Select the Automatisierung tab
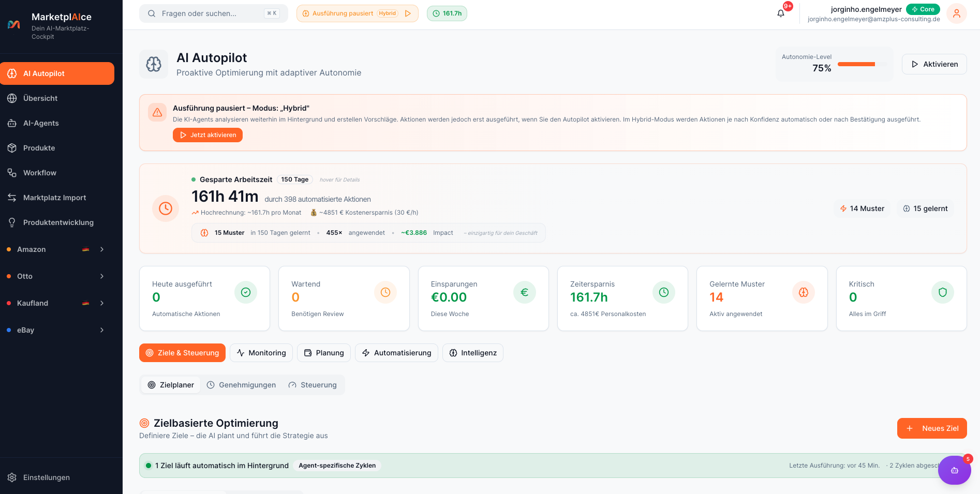The image size is (980, 494). (x=396, y=353)
